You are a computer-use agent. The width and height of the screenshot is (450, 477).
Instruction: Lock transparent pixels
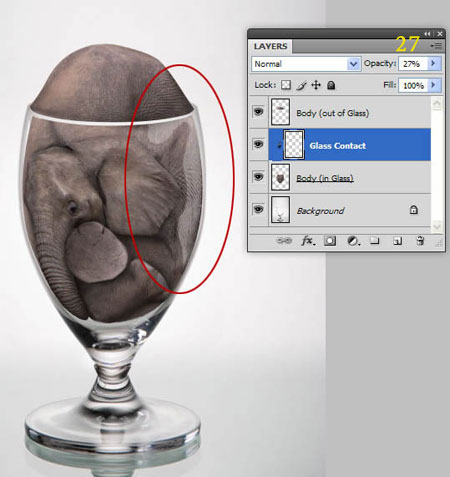tap(286, 85)
